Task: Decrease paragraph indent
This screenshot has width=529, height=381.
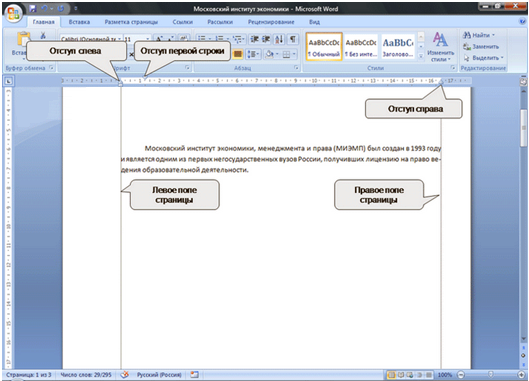Action: [x=255, y=39]
